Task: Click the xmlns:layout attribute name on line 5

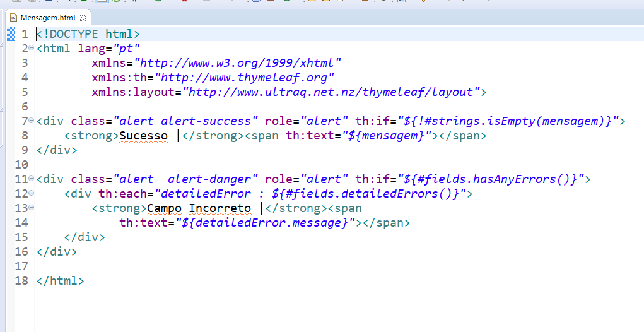Action: 133,92
